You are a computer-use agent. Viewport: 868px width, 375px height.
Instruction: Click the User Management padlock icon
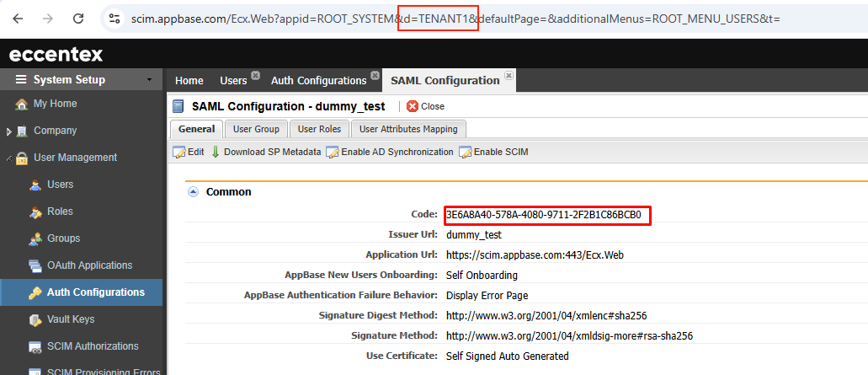22,158
